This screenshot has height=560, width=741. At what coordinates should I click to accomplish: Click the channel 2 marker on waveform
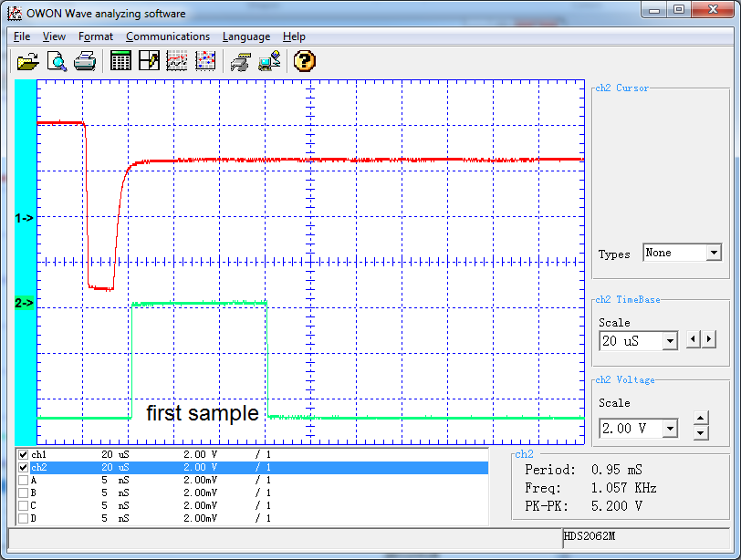point(25,303)
